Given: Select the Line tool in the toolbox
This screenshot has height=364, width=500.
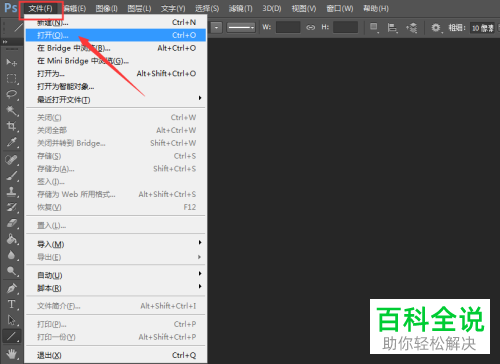Looking at the screenshot, I should (12, 336).
